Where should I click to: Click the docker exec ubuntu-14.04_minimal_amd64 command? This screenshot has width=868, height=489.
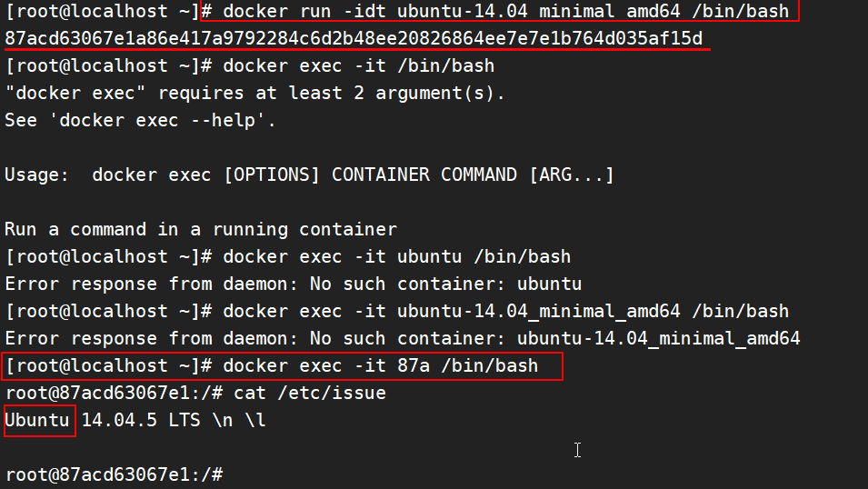[x=506, y=311]
